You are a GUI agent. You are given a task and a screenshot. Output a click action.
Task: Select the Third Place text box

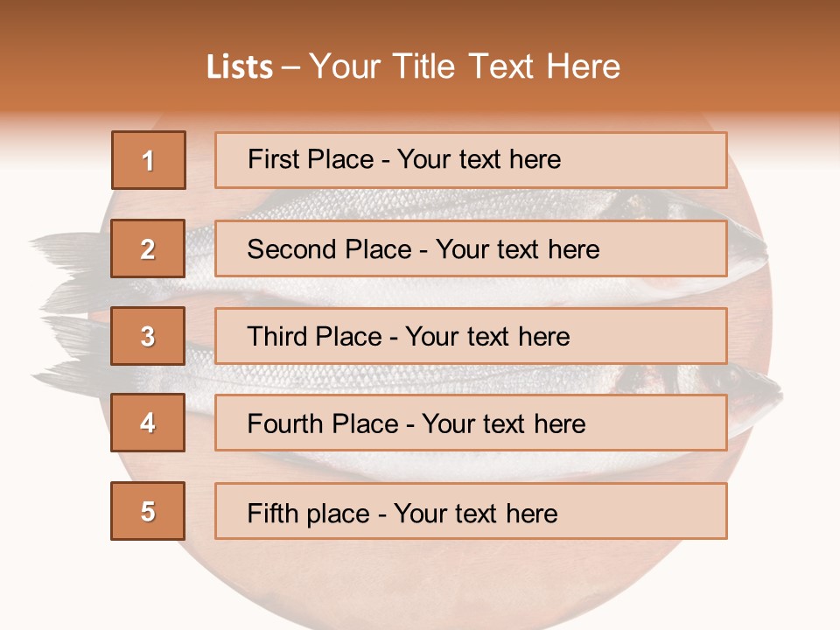[471, 336]
